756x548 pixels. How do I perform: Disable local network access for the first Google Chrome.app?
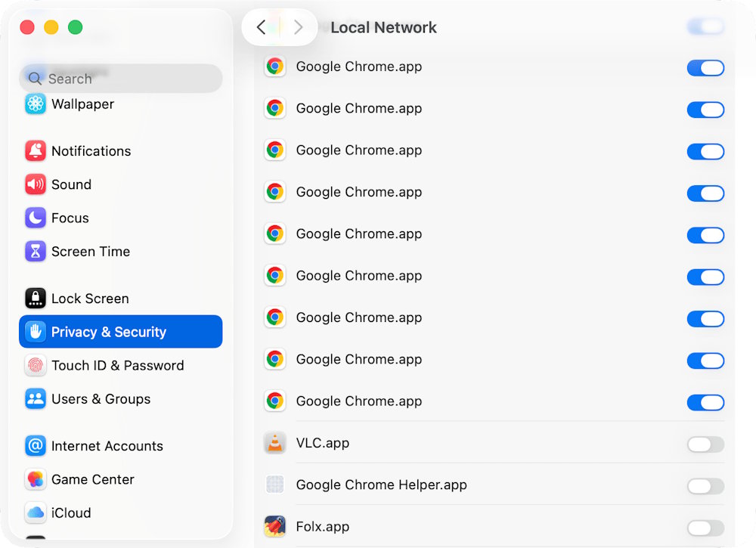pyautogui.click(x=705, y=68)
